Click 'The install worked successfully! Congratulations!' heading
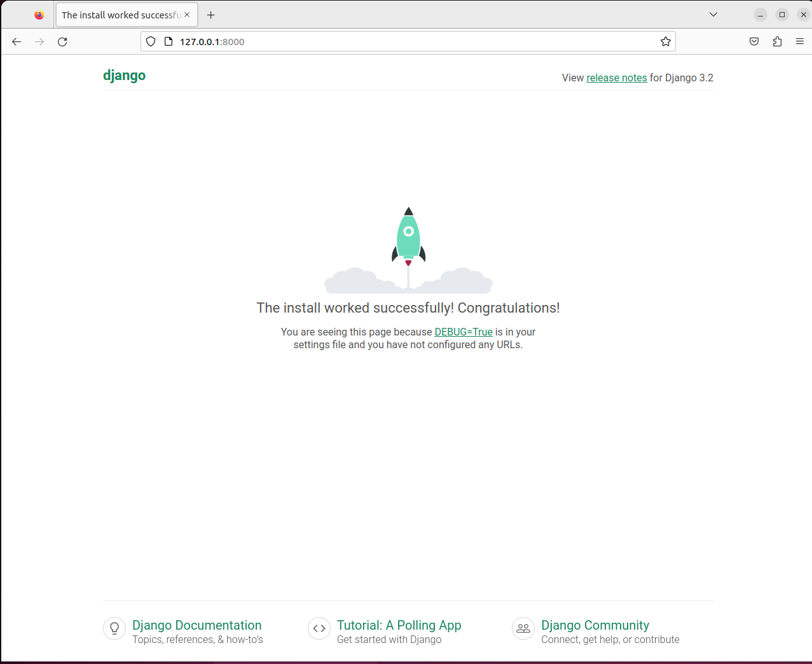The height and width of the screenshot is (664, 812). point(408,308)
